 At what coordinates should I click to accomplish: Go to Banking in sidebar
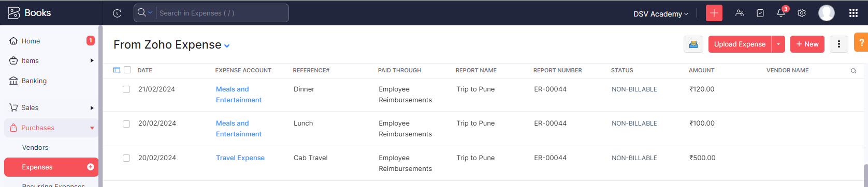34,81
